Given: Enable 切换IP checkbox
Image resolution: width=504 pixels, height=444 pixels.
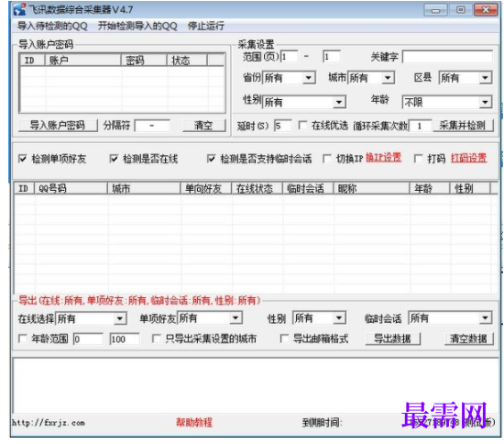Looking at the screenshot, I should (x=327, y=159).
